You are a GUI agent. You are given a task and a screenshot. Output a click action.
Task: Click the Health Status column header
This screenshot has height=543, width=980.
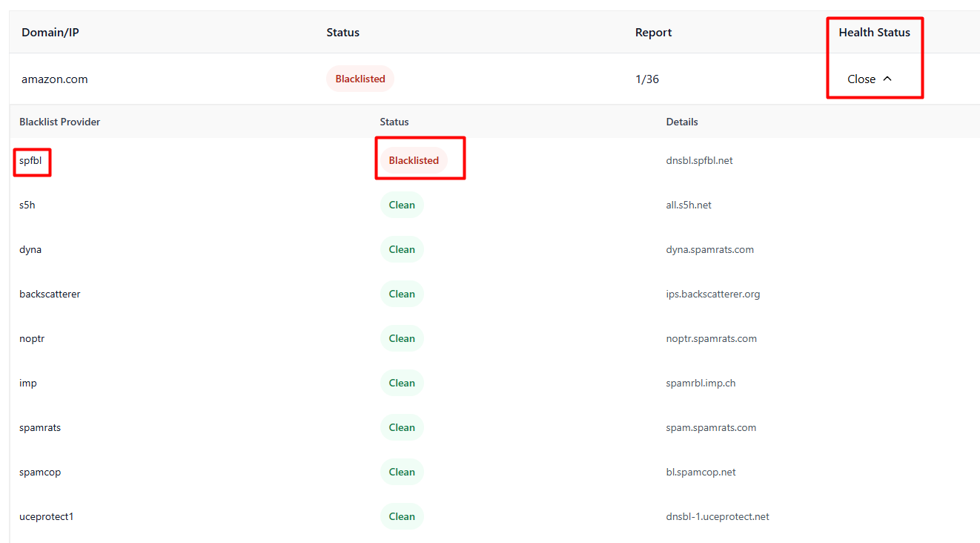point(874,33)
